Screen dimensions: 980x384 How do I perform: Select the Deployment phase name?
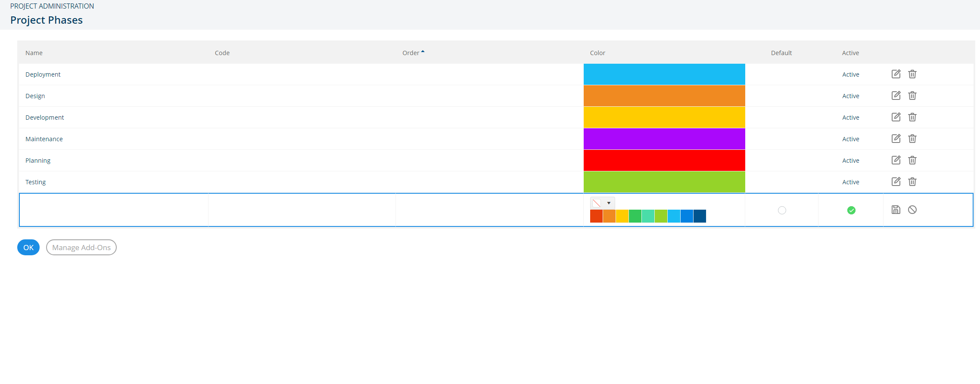click(43, 74)
